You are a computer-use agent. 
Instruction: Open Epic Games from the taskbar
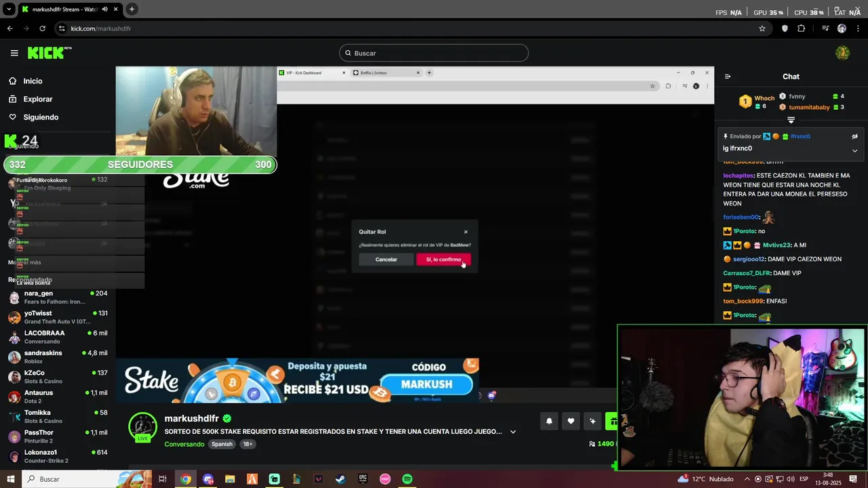click(363, 479)
